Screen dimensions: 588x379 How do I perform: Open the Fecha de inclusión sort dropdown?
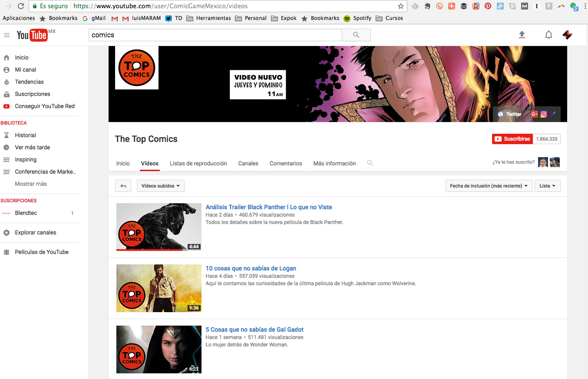(489, 186)
